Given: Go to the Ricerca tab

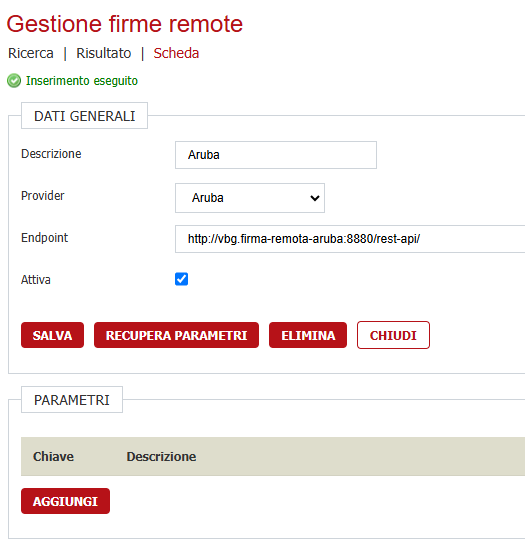Looking at the screenshot, I should tap(31, 53).
